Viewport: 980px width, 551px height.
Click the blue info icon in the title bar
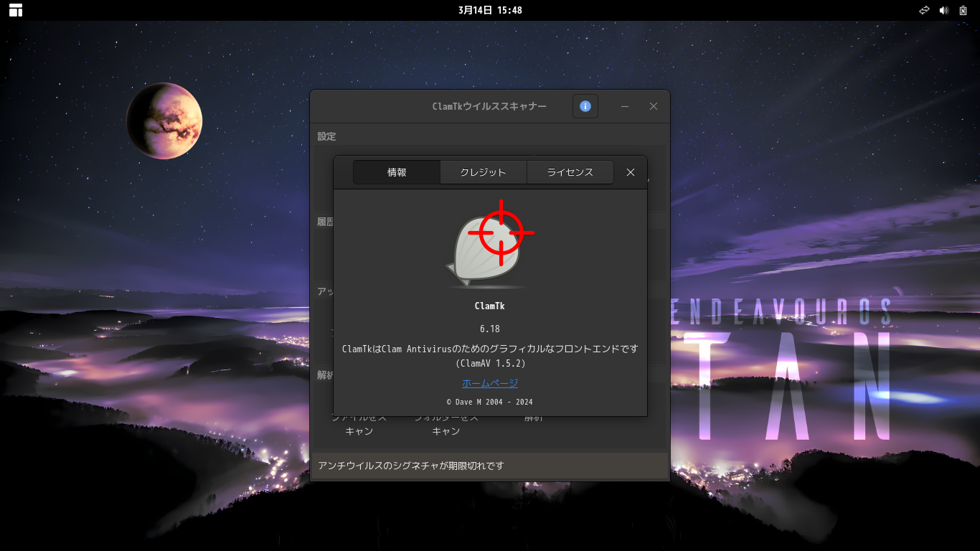pyautogui.click(x=585, y=106)
